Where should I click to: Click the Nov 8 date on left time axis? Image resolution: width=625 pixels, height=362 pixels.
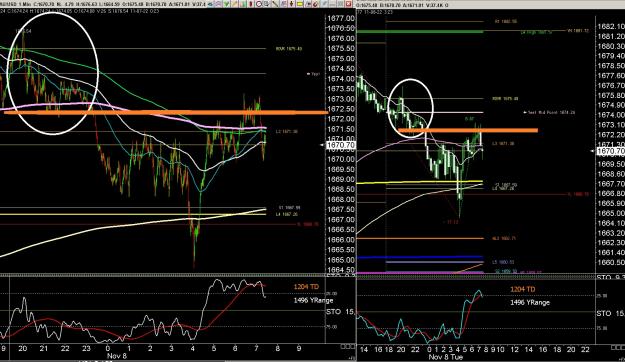coord(117,356)
